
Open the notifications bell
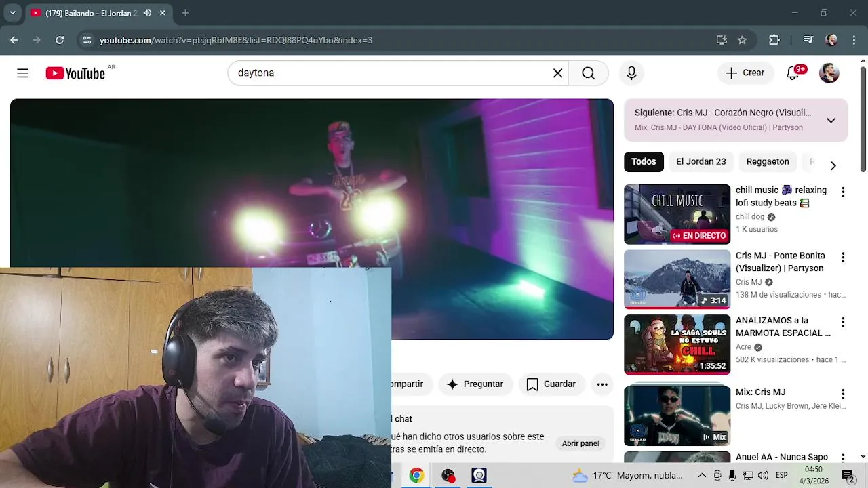click(793, 73)
